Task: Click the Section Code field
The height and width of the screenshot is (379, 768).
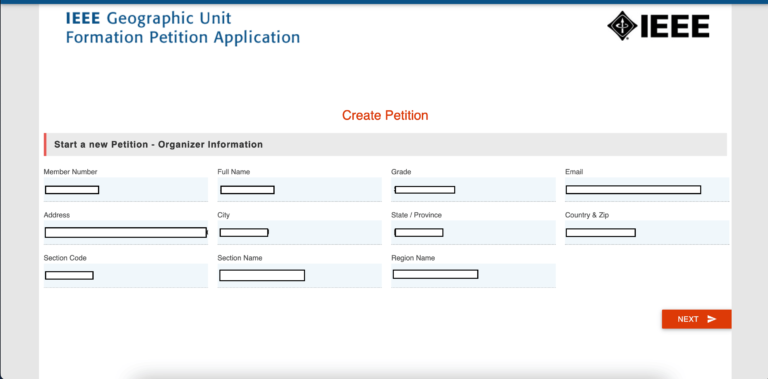Action: (x=126, y=276)
